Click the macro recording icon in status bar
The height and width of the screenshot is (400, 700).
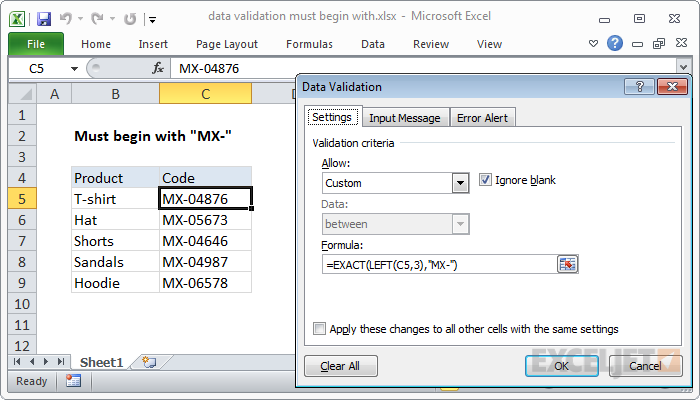pyautogui.click(x=73, y=381)
